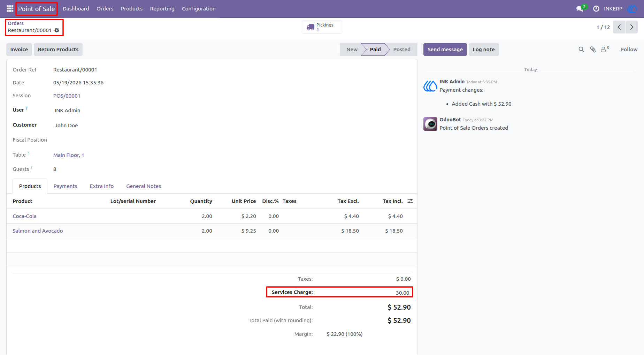The image size is (644, 355).
Task: Go to previous order record
Action: [619, 27]
